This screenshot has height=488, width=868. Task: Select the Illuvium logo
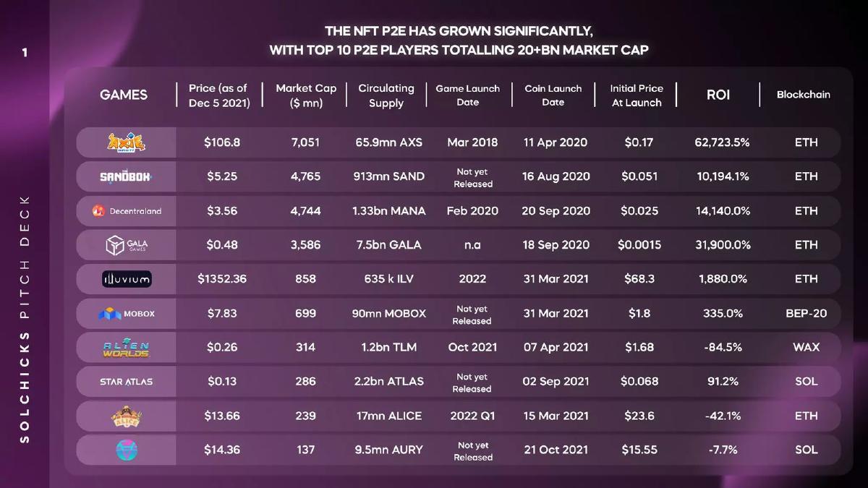click(x=127, y=279)
